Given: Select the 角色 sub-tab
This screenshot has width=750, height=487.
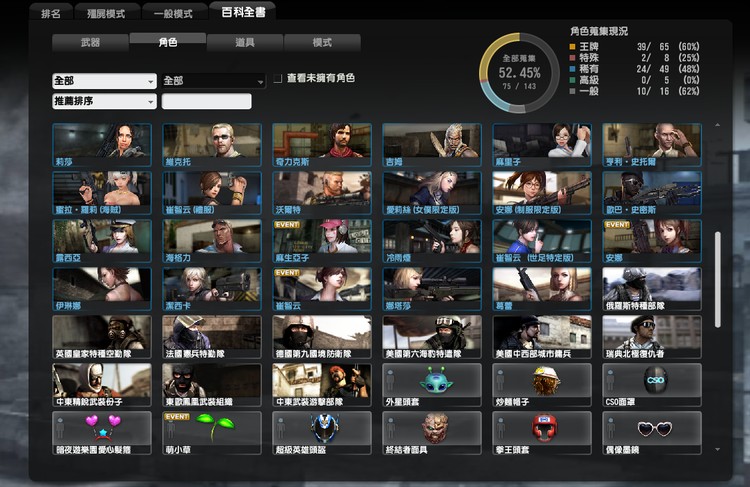Looking at the screenshot, I should click(x=168, y=42).
